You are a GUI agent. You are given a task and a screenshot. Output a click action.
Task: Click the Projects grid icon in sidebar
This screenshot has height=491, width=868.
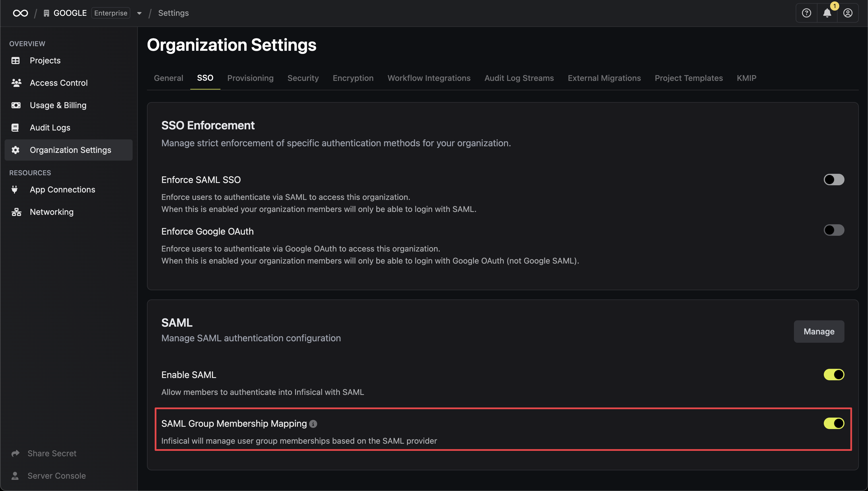[x=15, y=61]
